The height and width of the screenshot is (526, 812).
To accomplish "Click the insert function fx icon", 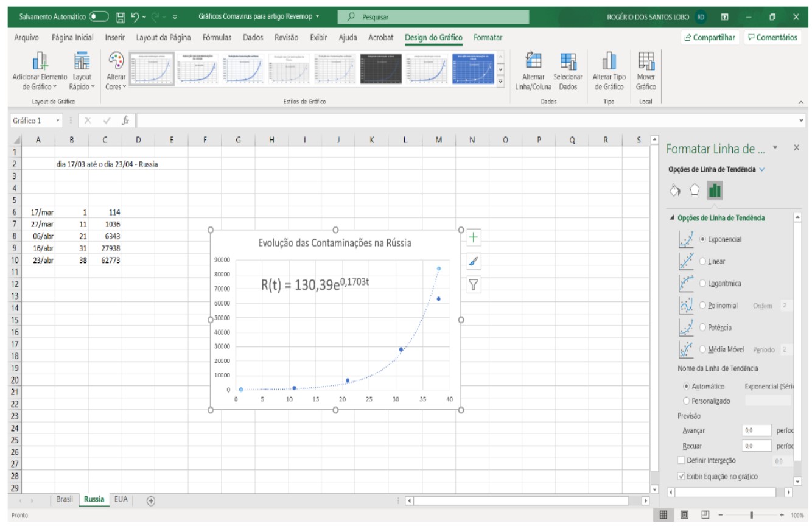I will click(x=125, y=121).
